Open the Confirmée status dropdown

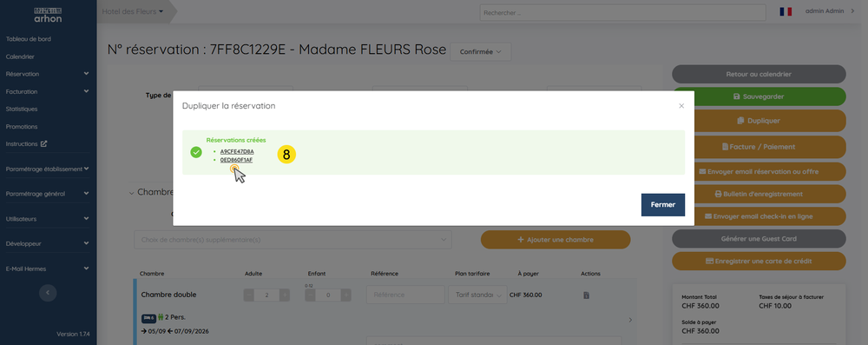[481, 51]
